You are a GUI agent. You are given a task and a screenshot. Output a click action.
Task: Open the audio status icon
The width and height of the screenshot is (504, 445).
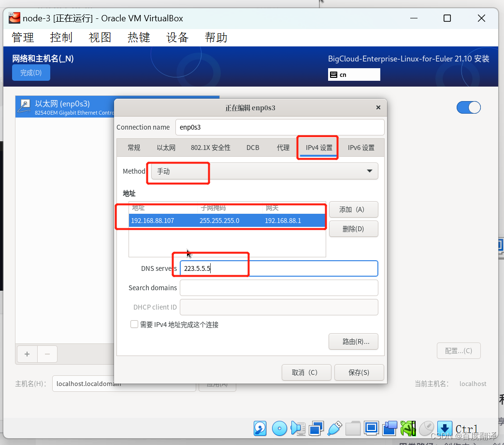coord(298,428)
